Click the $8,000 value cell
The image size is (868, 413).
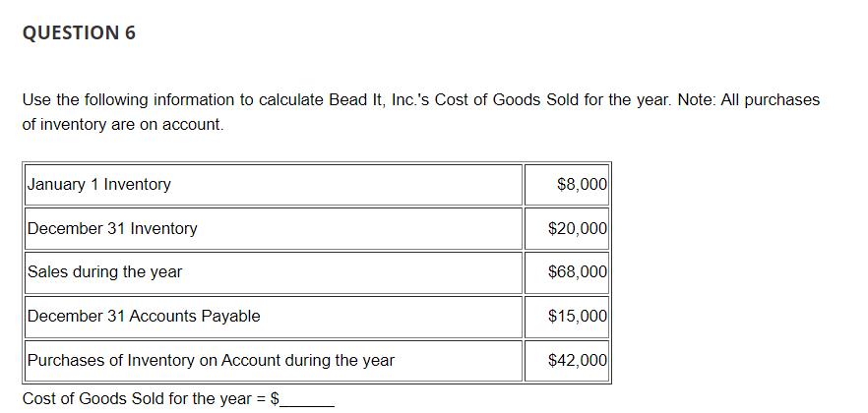pyautogui.click(x=582, y=184)
